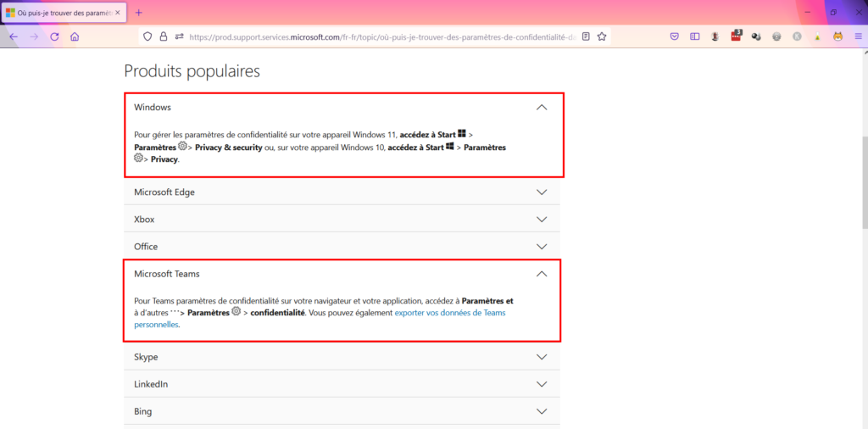Expand the Xbox section

click(x=342, y=220)
